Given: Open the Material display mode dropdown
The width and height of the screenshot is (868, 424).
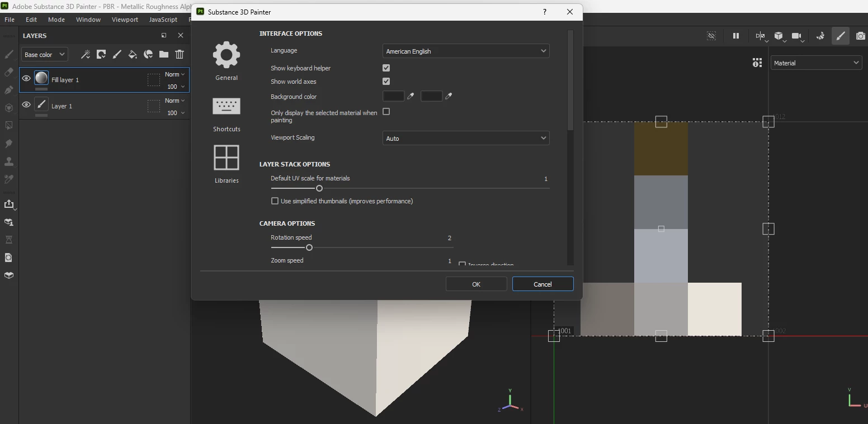Looking at the screenshot, I should [816, 63].
